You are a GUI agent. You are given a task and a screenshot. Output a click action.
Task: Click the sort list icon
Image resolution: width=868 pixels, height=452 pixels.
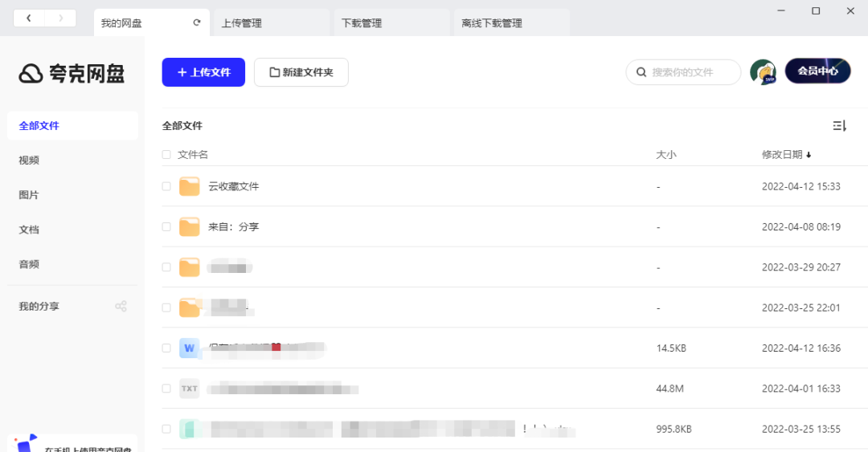coord(839,125)
